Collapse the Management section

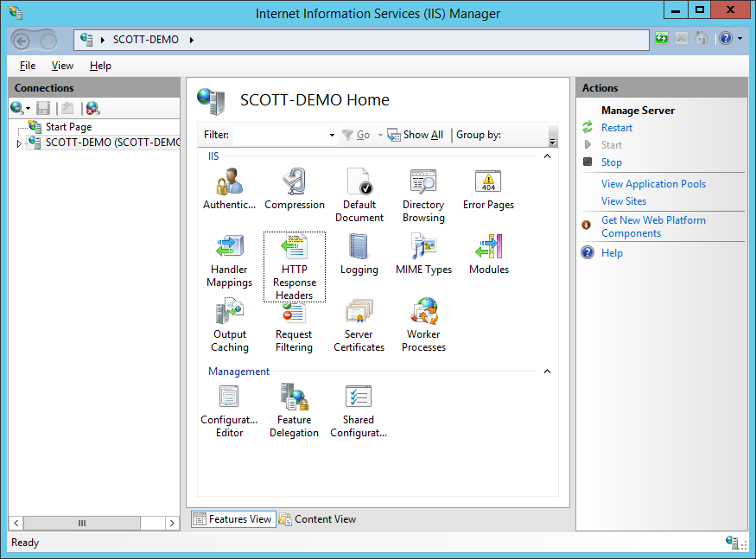click(547, 371)
